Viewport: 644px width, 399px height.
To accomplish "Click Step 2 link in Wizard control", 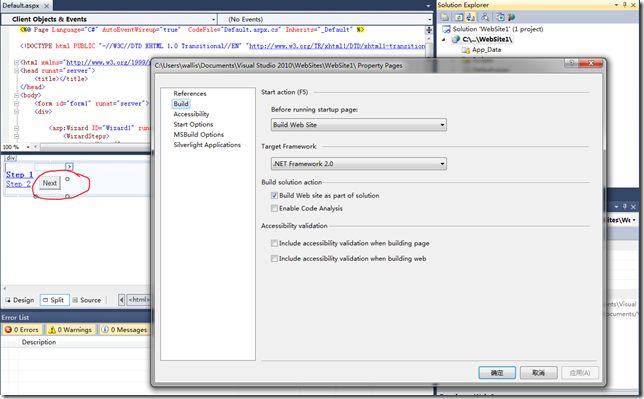I will pyautogui.click(x=18, y=184).
